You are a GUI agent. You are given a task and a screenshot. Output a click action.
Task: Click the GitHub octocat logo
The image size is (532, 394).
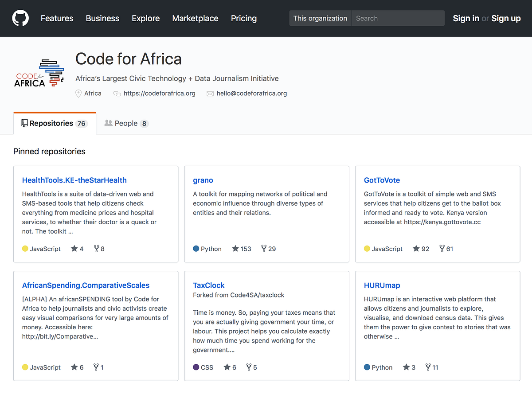click(20, 18)
